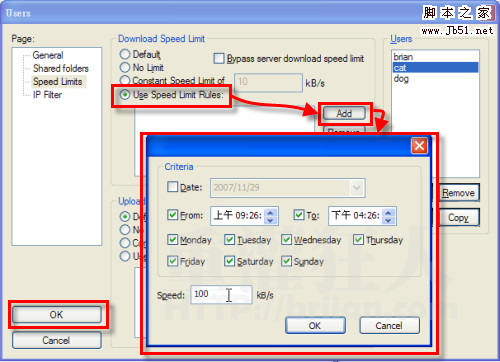Close the criteria dialog with red X
Image resolution: width=500 pixels, height=362 pixels.
pyautogui.click(x=419, y=146)
